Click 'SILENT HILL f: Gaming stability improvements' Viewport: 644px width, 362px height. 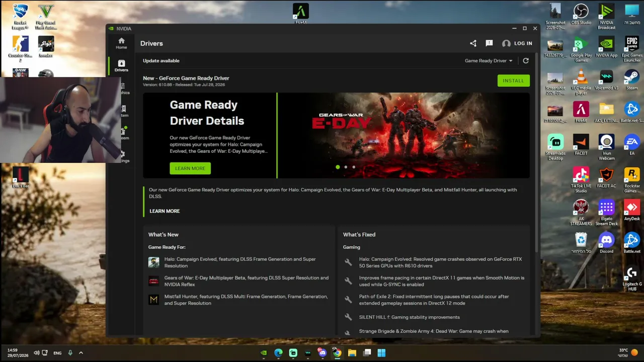(409, 317)
